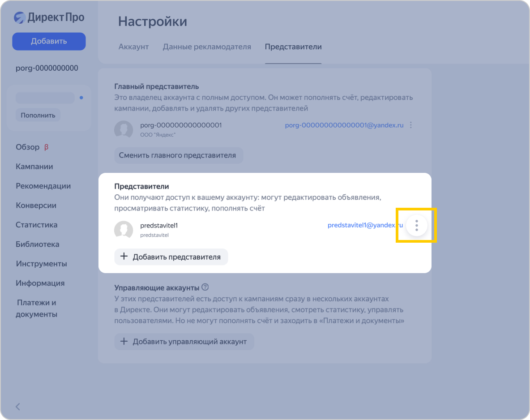Screen dimensions: 530x420
Task: Click the Директ Про logo
Action: pos(49,17)
